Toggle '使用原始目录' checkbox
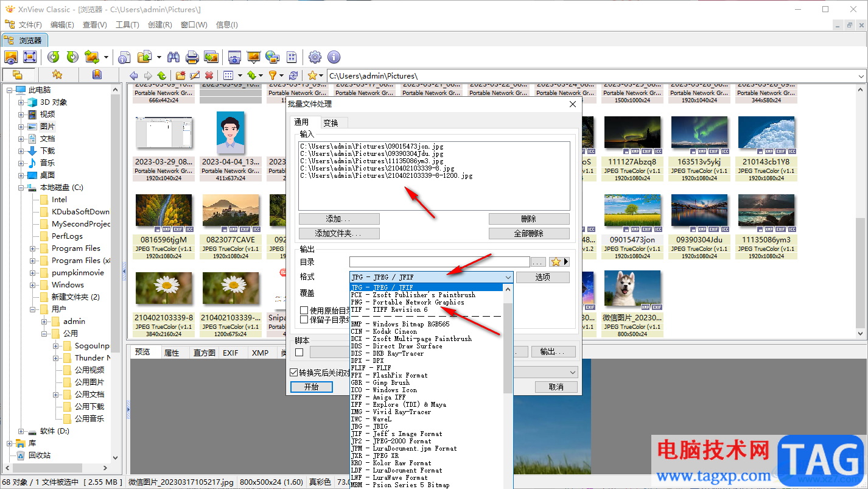The height and width of the screenshot is (489, 868). [x=304, y=311]
